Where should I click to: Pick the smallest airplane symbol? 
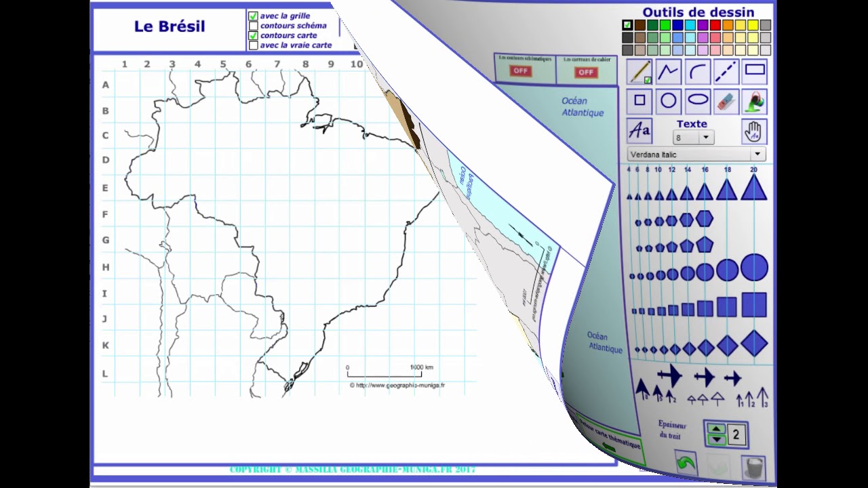point(733,378)
